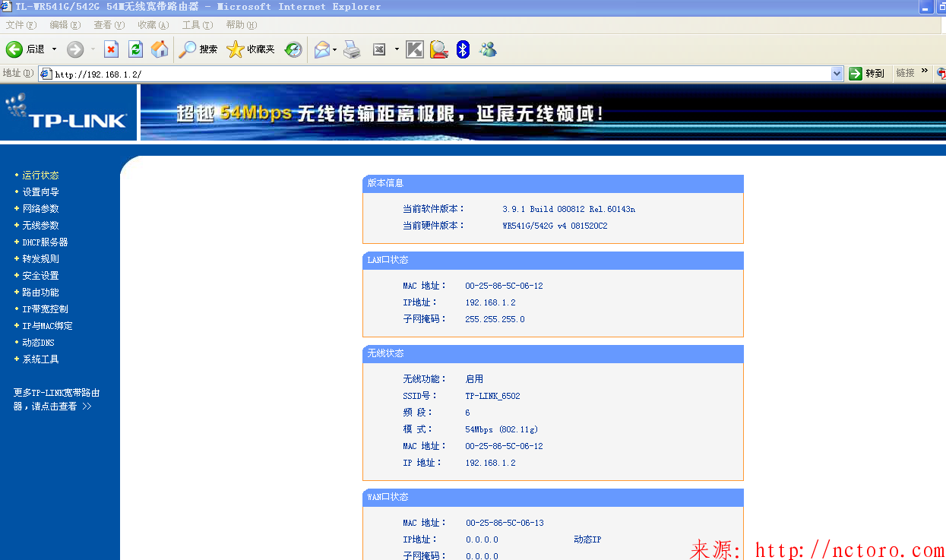Expand the 链接 toolbar chevron
Image resolution: width=946 pixels, height=560 pixels.
pos(925,71)
